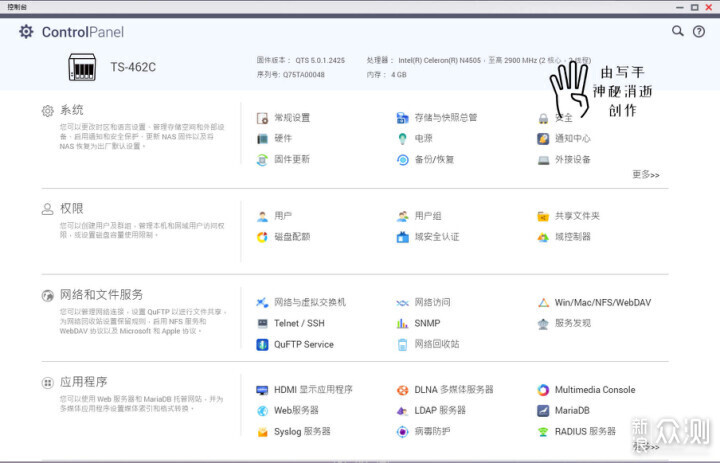
Task: Click serial number Q75TA00048 text
Action: coord(304,74)
